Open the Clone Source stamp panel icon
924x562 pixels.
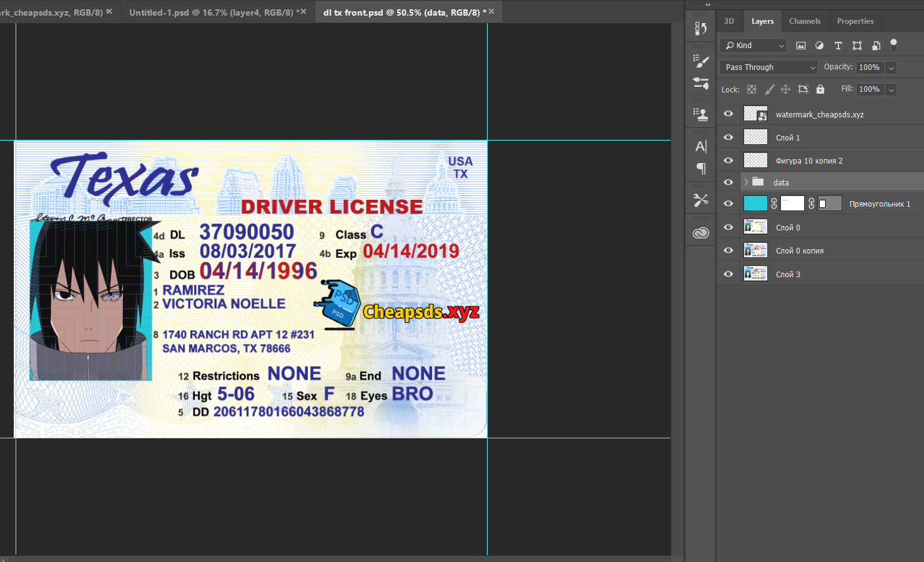coord(700,114)
